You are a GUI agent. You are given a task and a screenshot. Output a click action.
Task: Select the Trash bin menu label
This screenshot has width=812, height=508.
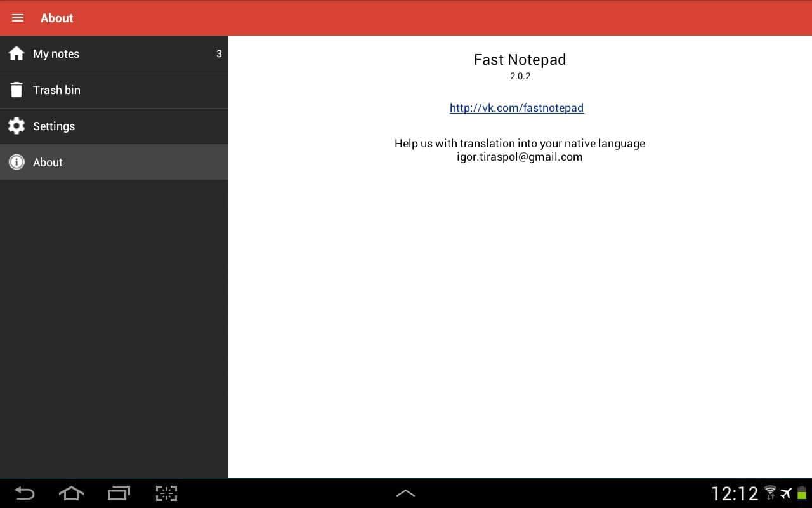click(x=56, y=90)
